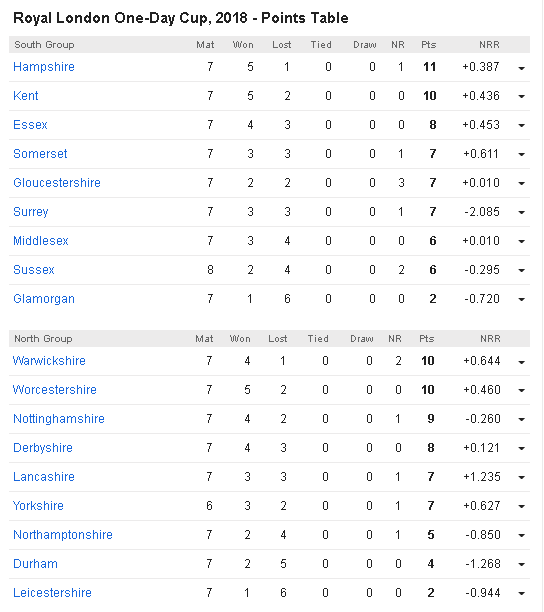Open the Sussex team link
544x612 pixels.
click(34, 270)
